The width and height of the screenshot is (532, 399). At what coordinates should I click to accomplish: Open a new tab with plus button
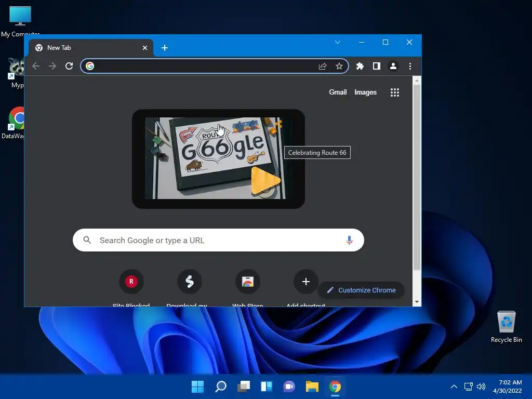165,48
